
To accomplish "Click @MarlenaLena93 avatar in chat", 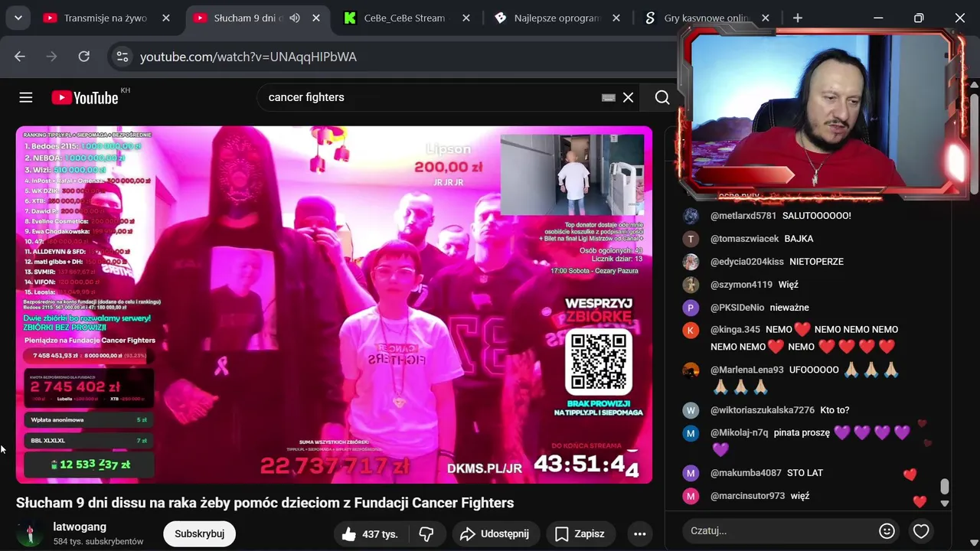I will pyautogui.click(x=691, y=370).
